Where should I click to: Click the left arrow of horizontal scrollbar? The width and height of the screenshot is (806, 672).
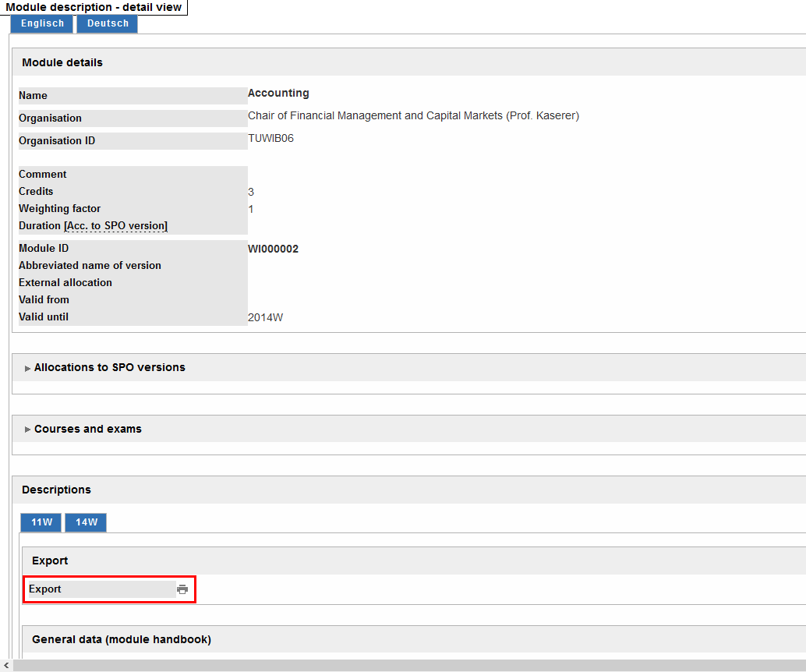point(6,666)
